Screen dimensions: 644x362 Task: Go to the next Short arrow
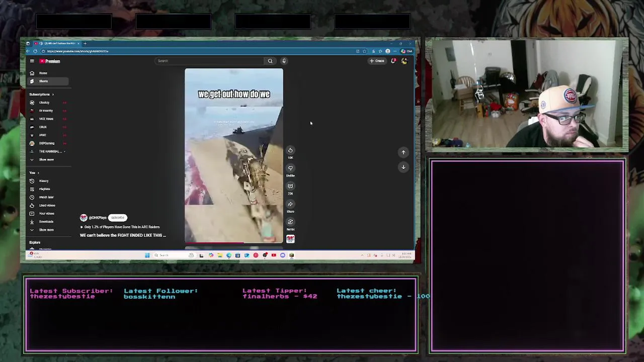coord(404,167)
